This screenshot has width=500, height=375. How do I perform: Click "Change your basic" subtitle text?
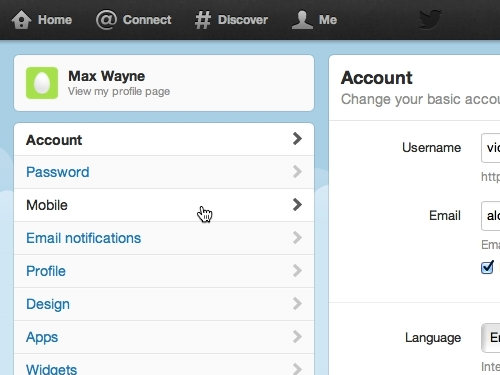coord(401,99)
